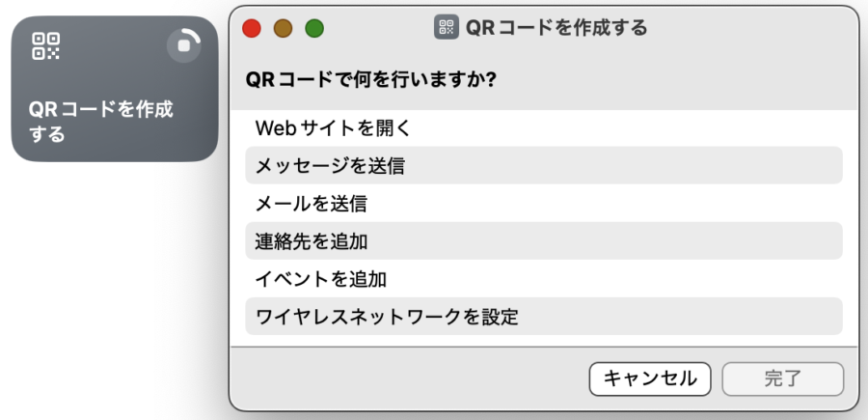Choose the イベントを追加 option
The image size is (868, 420).
tap(320, 279)
